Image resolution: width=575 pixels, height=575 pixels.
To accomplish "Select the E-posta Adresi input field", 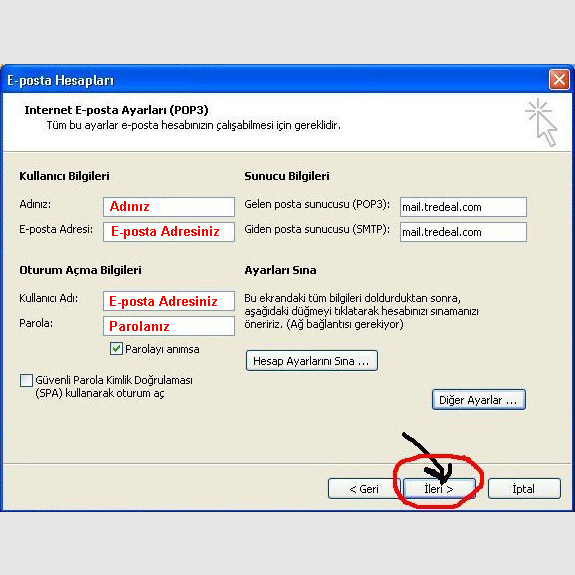I will click(169, 232).
